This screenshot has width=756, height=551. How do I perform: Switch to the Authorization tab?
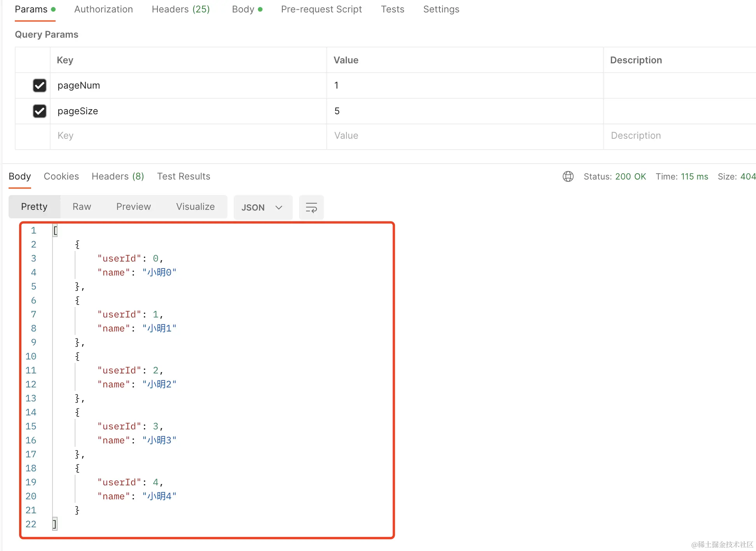(x=103, y=9)
